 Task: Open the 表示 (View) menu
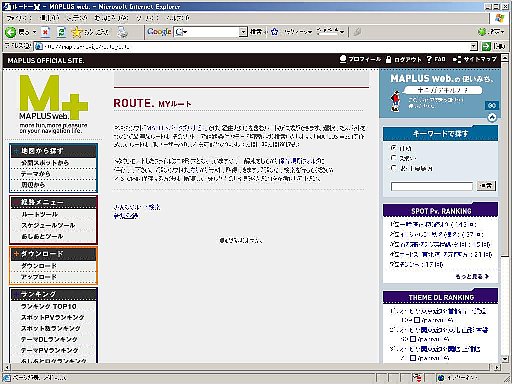pyautogui.click(x=76, y=18)
